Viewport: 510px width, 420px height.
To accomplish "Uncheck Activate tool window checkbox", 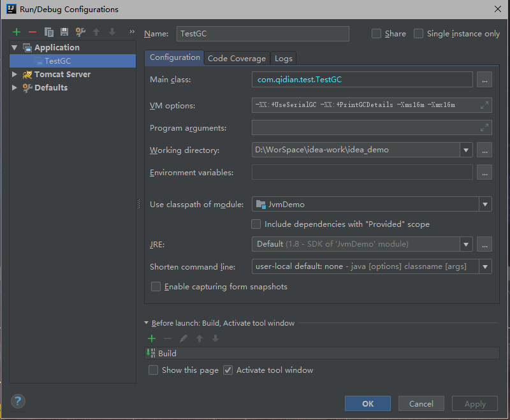I will 228,370.
